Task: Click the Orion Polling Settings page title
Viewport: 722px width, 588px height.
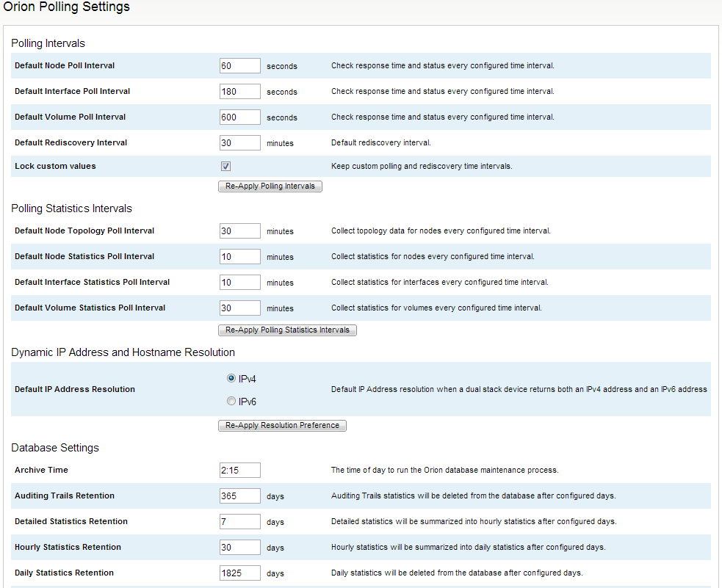Action: click(66, 7)
